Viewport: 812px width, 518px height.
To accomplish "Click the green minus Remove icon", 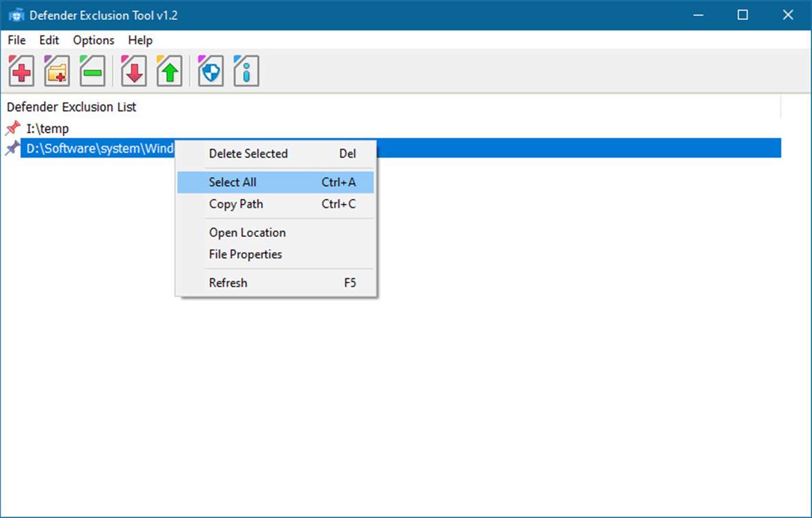I will 93,70.
